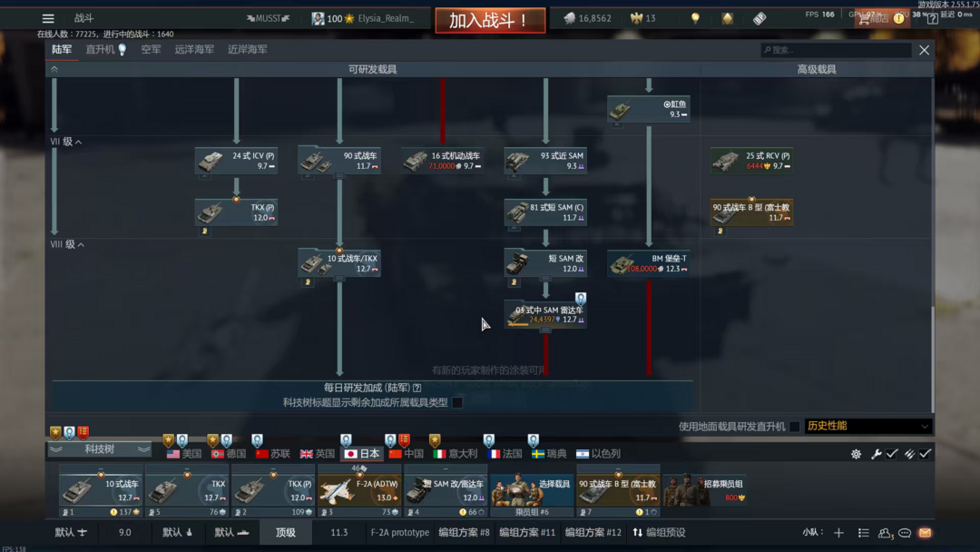This screenshot has height=552, width=980.
Task: Open the mail envelope icon
Action: tap(925, 533)
